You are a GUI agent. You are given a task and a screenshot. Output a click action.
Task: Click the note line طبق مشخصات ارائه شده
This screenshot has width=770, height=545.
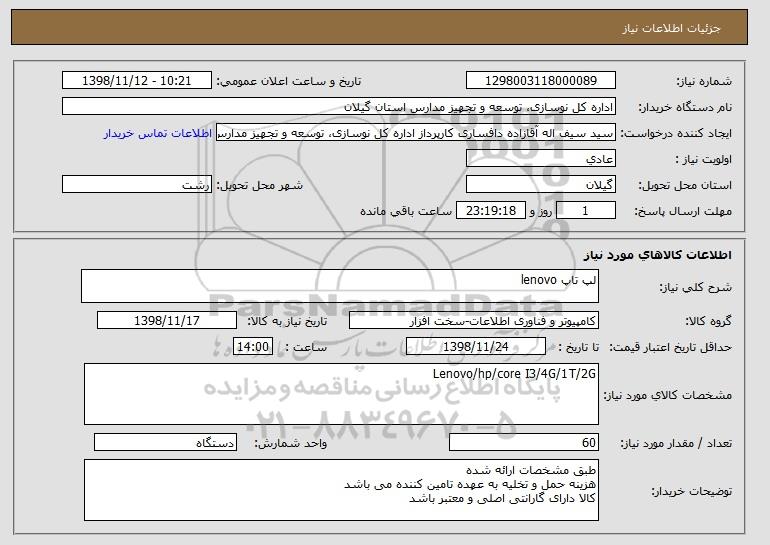point(531,470)
